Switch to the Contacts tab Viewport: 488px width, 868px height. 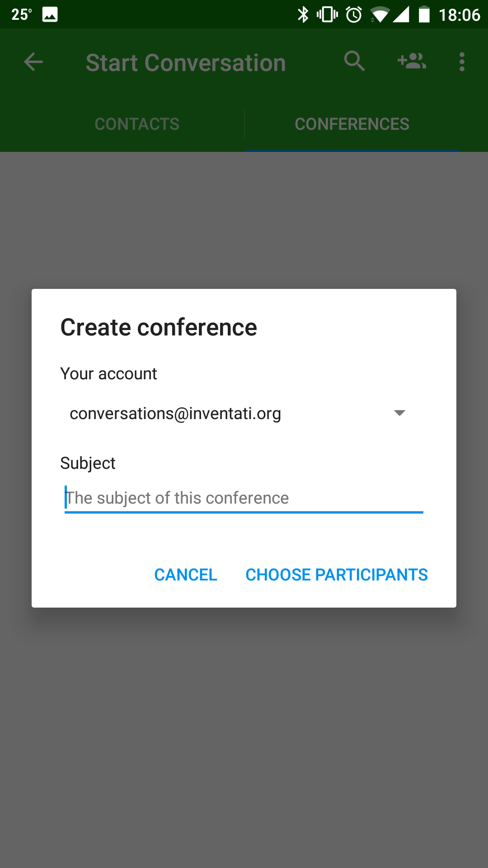point(137,124)
